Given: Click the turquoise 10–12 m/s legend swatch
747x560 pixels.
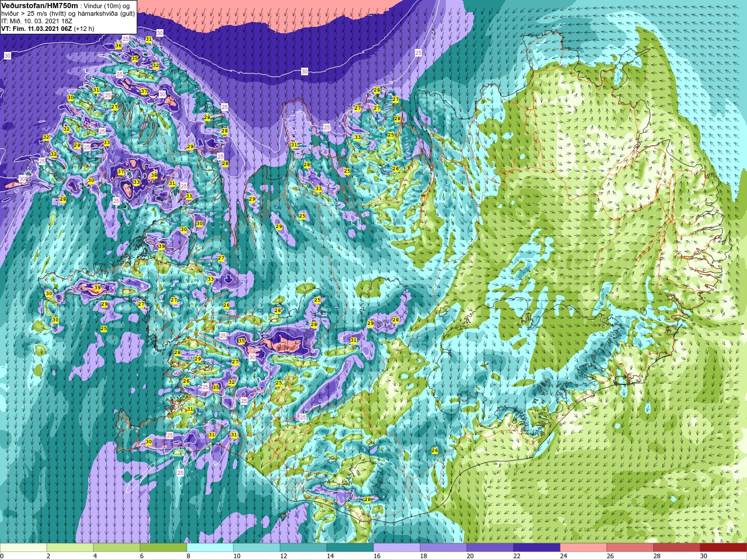Looking at the screenshot, I should click(x=257, y=548).
